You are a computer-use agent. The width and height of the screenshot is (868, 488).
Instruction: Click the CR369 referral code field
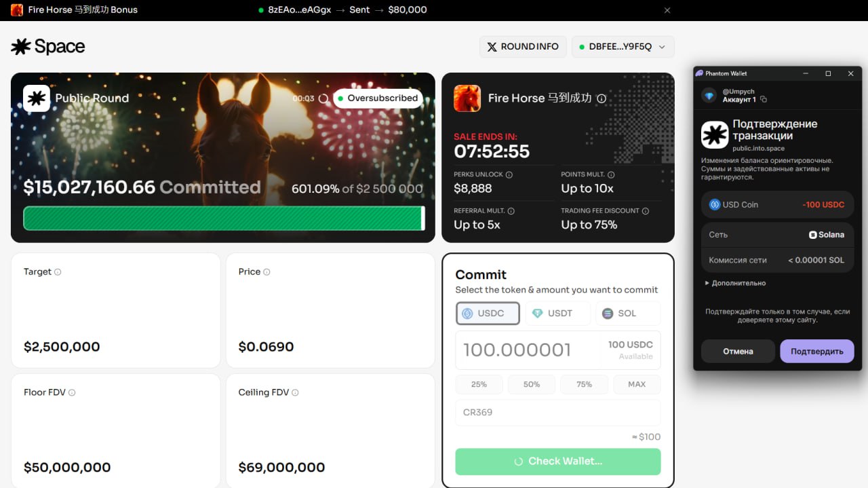pyautogui.click(x=558, y=413)
